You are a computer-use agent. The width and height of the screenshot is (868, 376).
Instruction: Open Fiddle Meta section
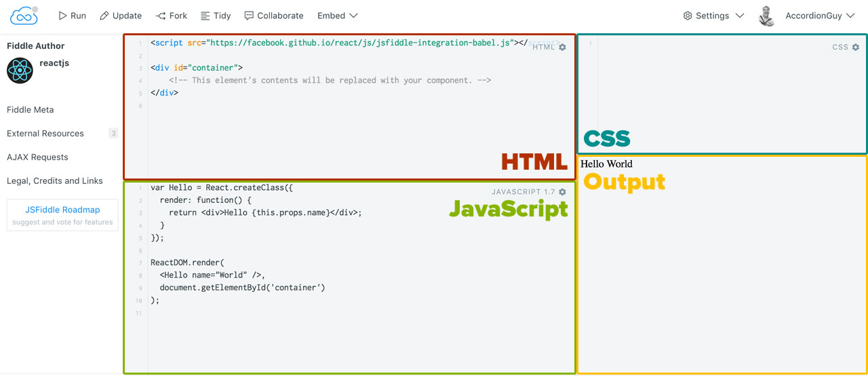click(31, 109)
